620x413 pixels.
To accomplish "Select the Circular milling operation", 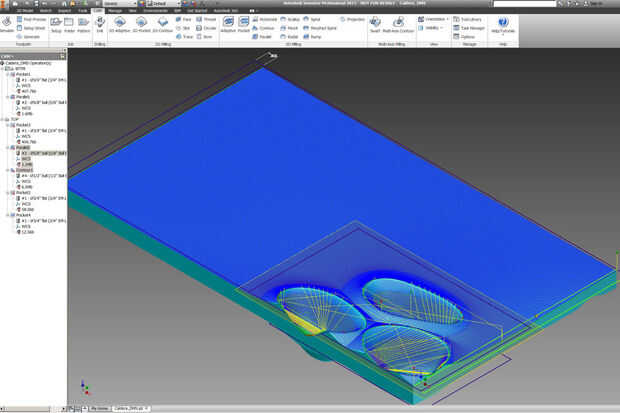I will click(x=206, y=28).
